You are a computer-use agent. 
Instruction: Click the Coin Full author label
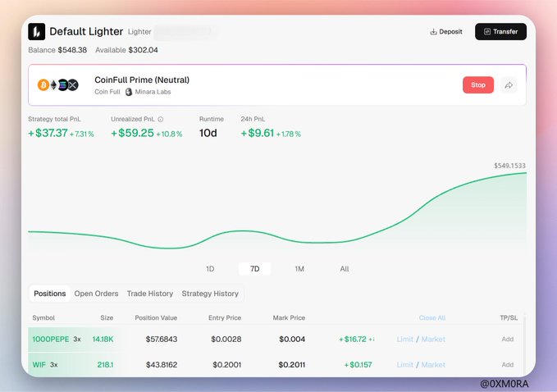point(107,92)
